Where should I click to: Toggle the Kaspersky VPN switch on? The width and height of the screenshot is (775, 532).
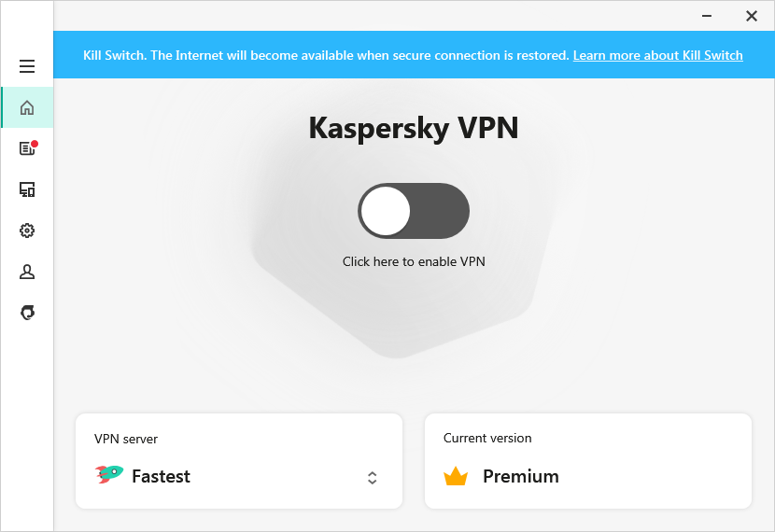(414, 211)
